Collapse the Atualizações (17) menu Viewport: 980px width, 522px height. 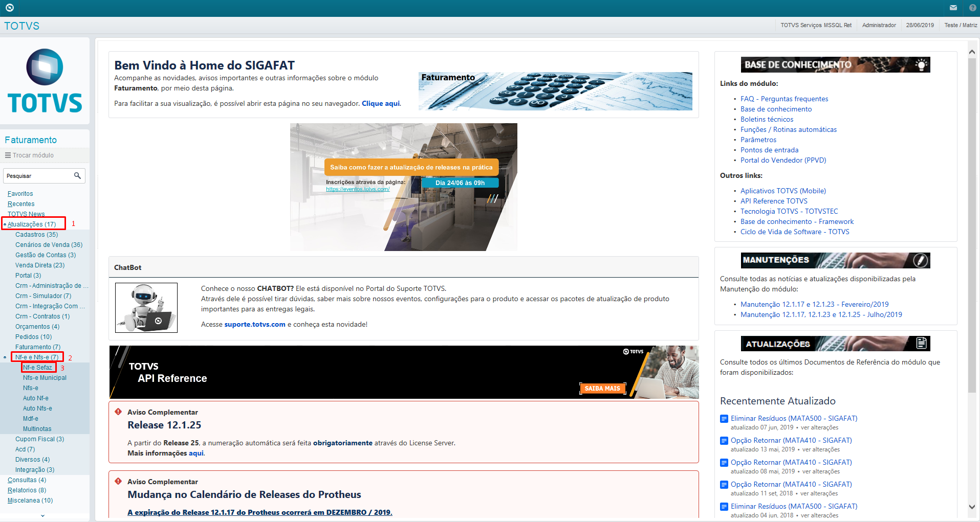32,224
